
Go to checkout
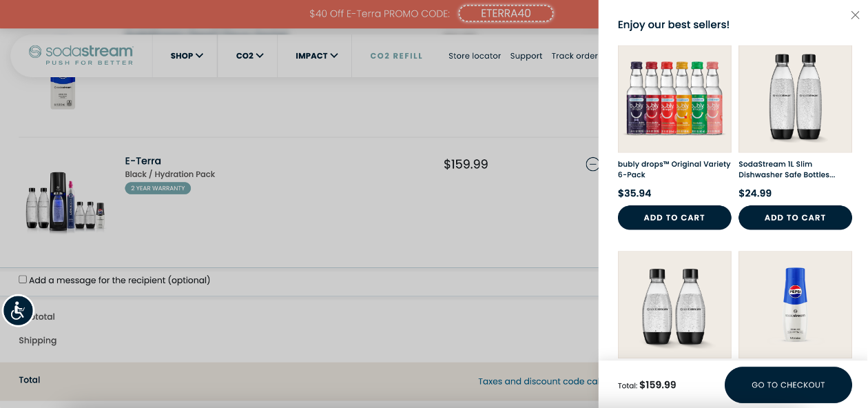tap(788, 385)
